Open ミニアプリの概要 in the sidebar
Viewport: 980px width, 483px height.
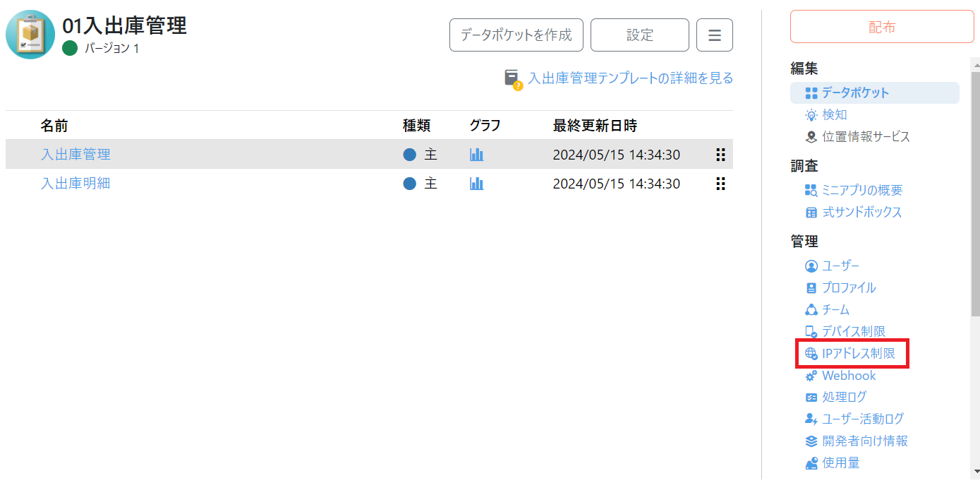[862, 190]
